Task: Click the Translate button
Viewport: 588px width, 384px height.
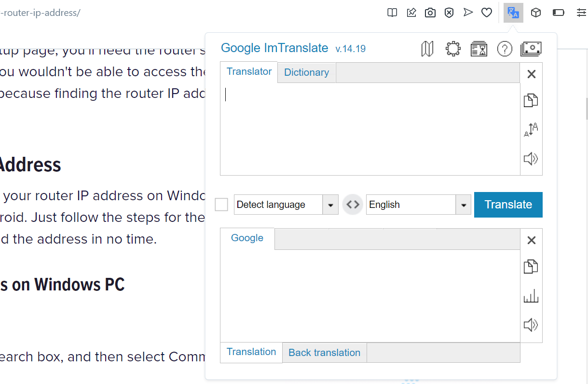Action: pos(508,205)
